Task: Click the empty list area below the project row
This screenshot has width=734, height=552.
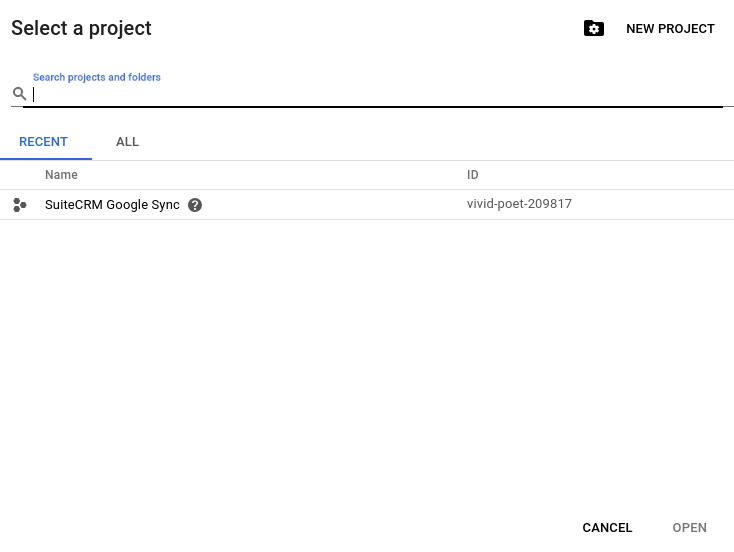Action: point(367,361)
